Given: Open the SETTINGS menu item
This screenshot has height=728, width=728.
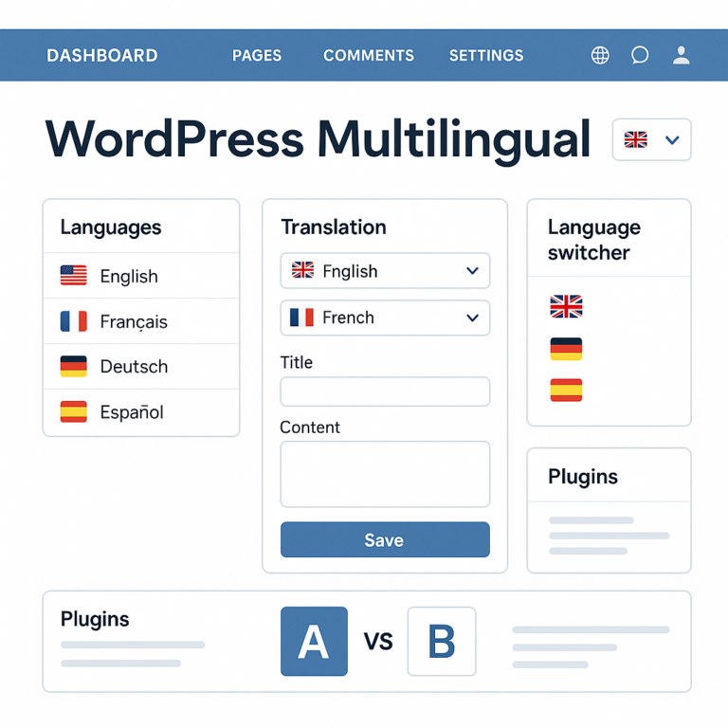Looking at the screenshot, I should pyautogui.click(x=486, y=56).
